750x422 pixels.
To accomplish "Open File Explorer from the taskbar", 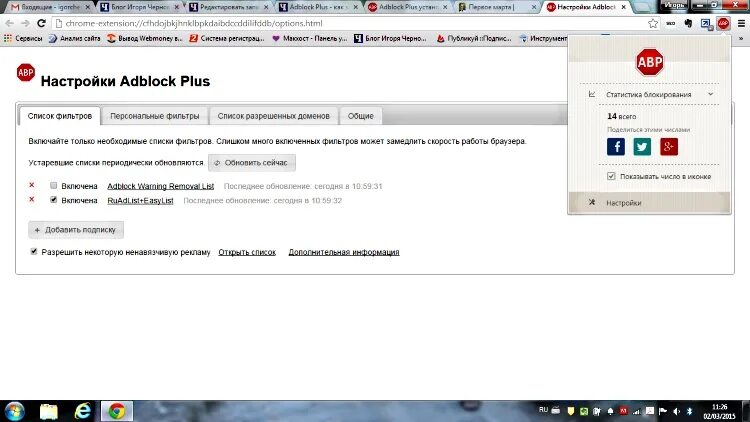I will pyautogui.click(x=49, y=411).
